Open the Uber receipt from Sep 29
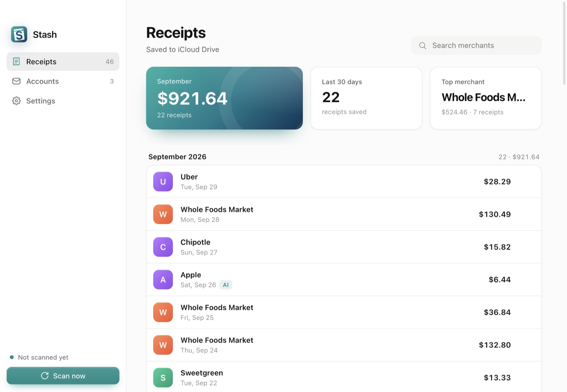567x392 pixels. pos(344,182)
